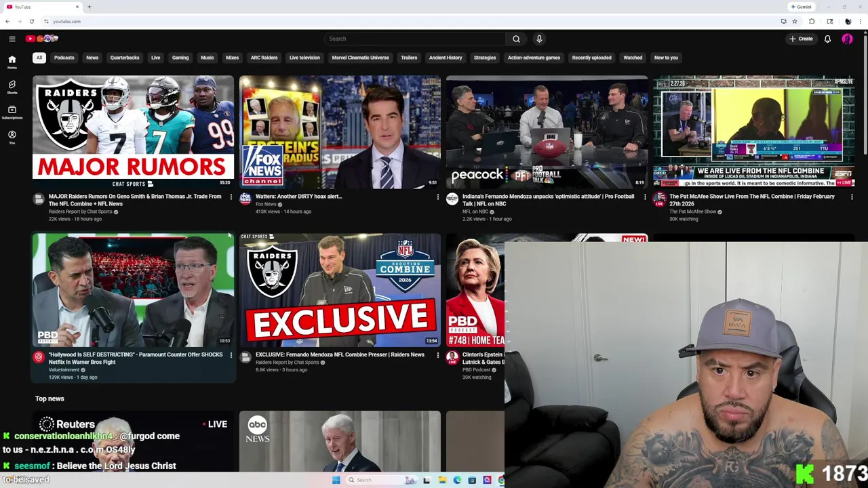This screenshot has height=488, width=868.
Task: Click the magnifier search button
Action: 516,39
